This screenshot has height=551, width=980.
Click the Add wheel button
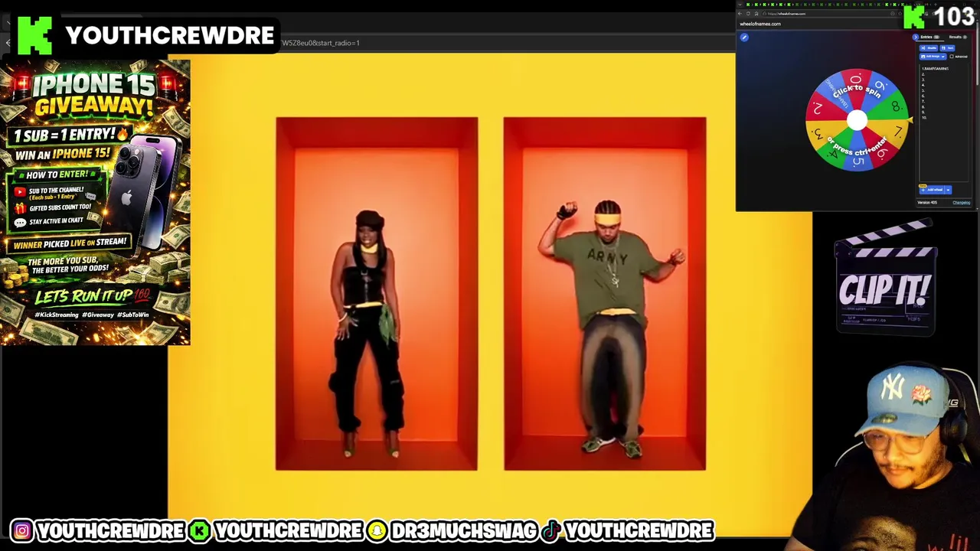click(932, 190)
